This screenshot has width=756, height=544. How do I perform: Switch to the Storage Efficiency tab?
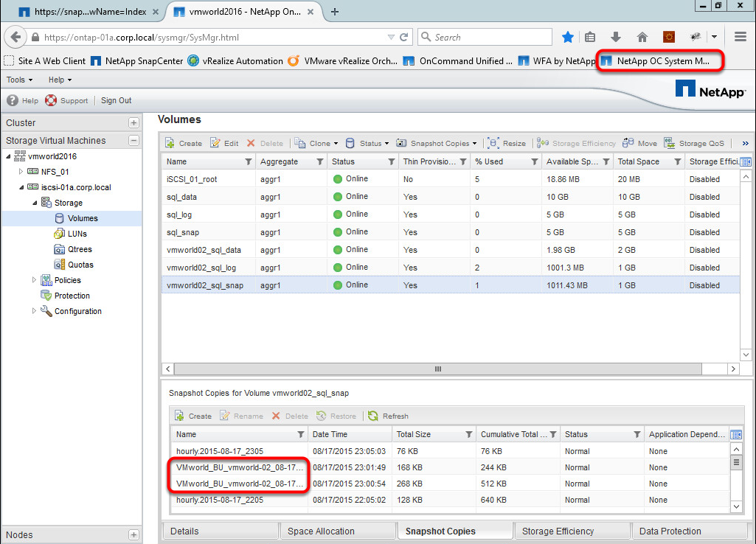pyautogui.click(x=572, y=531)
